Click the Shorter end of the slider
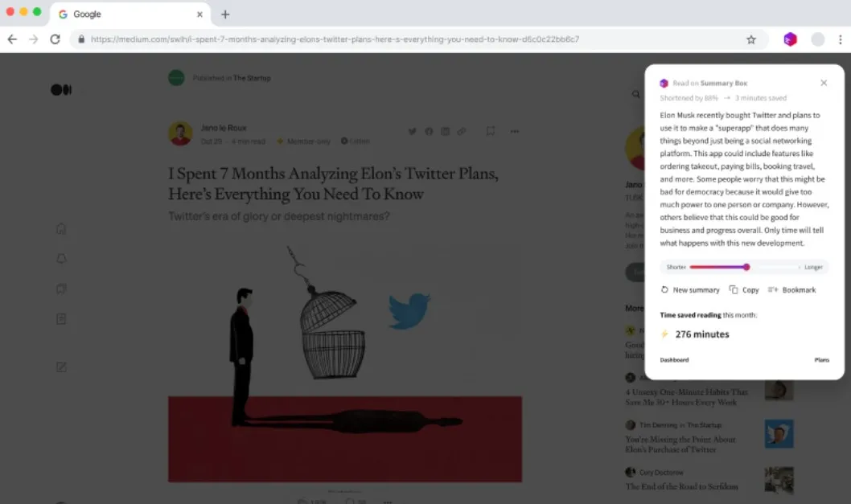 click(x=676, y=267)
